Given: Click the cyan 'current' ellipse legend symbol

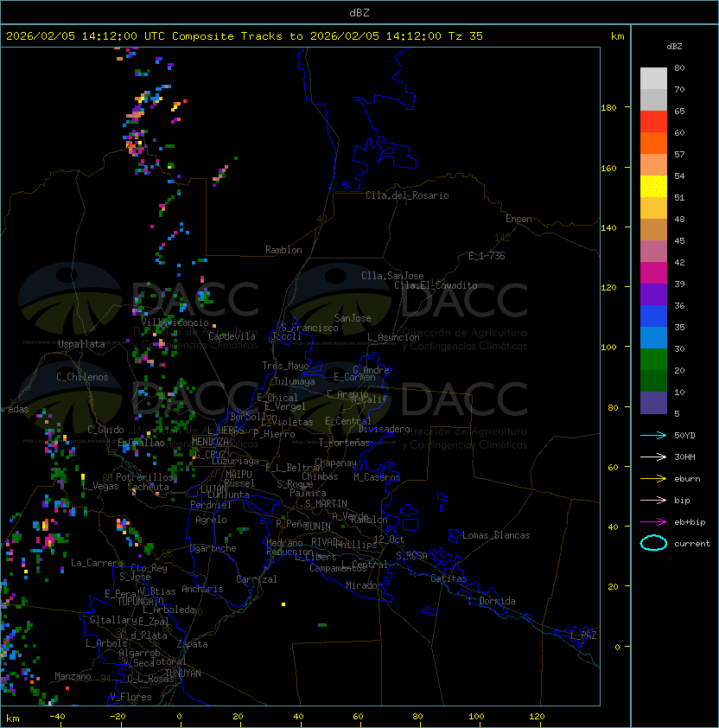Looking at the screenshot, I should tap(653, 543).
